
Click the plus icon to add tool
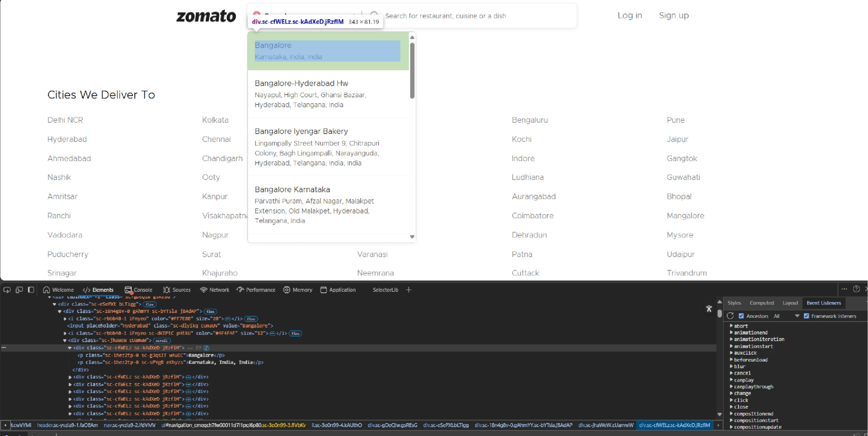409,290
